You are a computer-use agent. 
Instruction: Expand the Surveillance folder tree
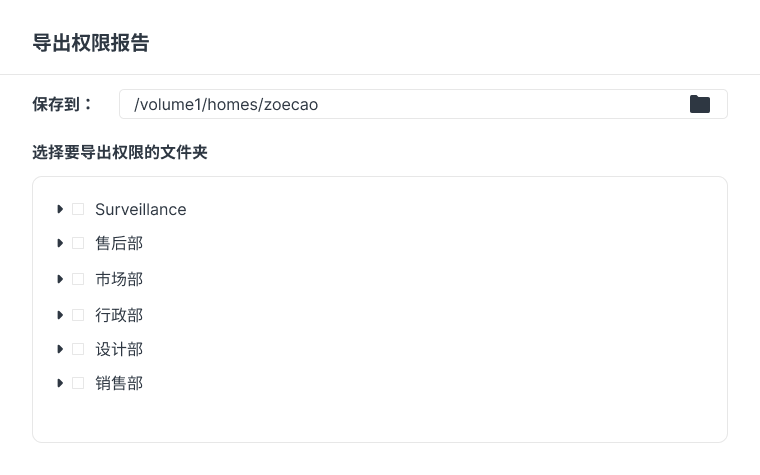click(61, 209)
